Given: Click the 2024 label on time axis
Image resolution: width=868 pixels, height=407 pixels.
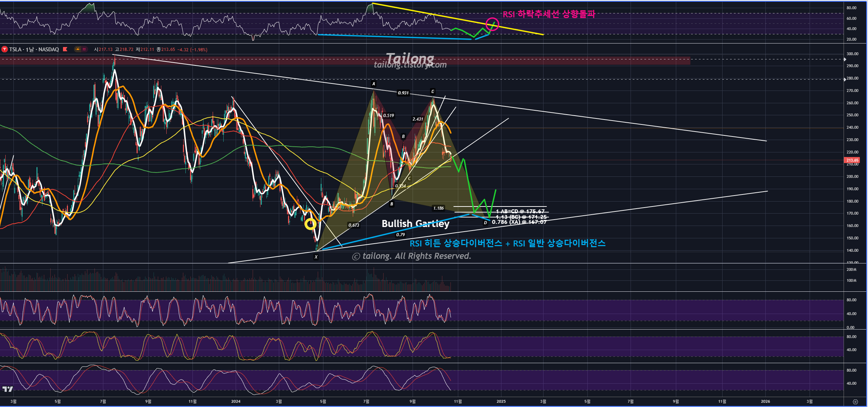Looking at the screenshot, I should tap(236, 401).
